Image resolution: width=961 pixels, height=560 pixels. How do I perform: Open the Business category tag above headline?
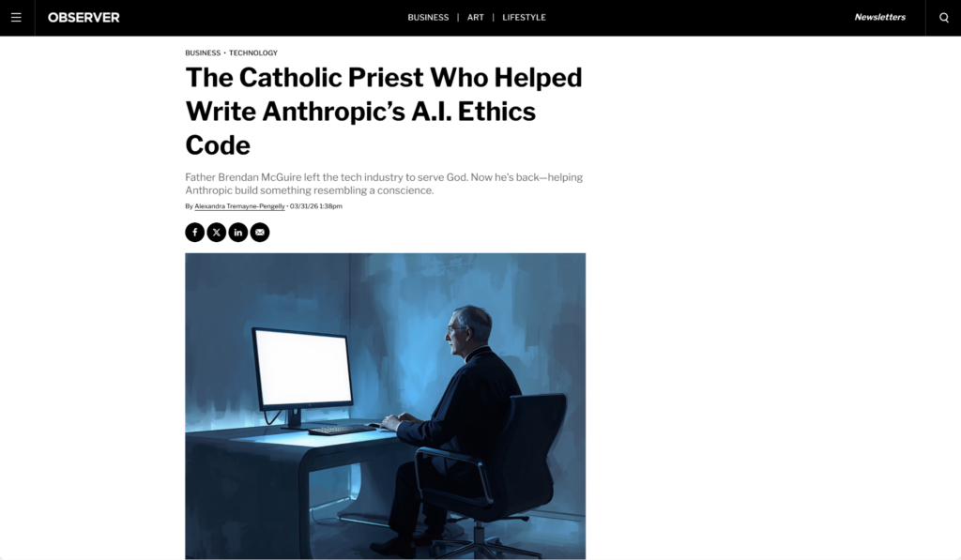coord(203,53)
